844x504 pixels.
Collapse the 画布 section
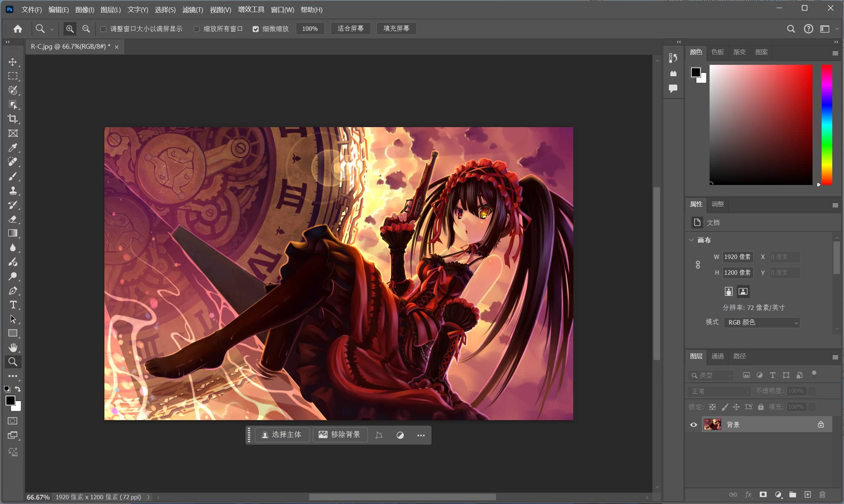click(691, 240)
